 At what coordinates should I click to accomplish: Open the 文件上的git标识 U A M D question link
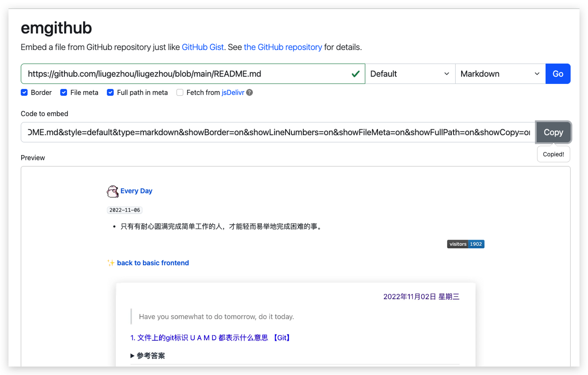pos(211,338)
